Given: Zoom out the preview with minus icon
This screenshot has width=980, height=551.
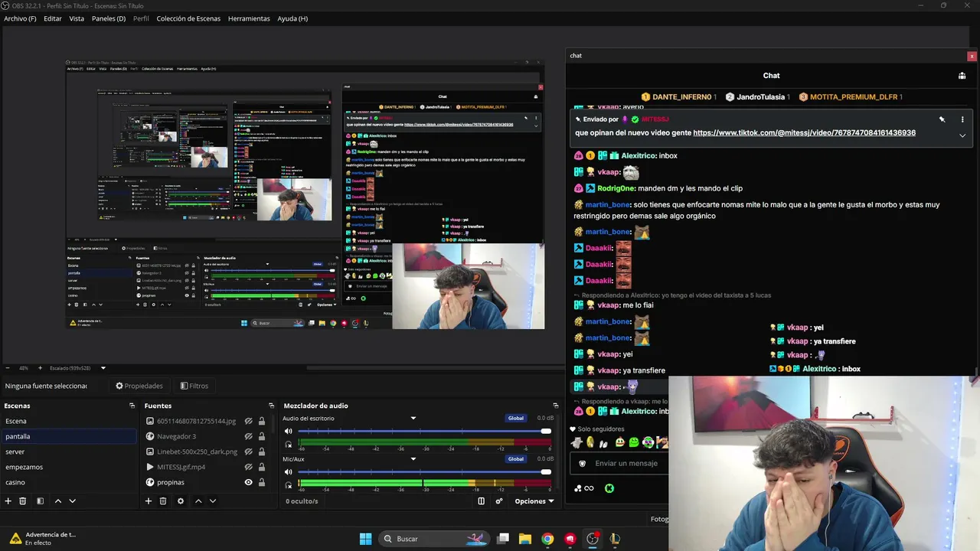Looking at the screenshot, I should click(x=8, y=368).
